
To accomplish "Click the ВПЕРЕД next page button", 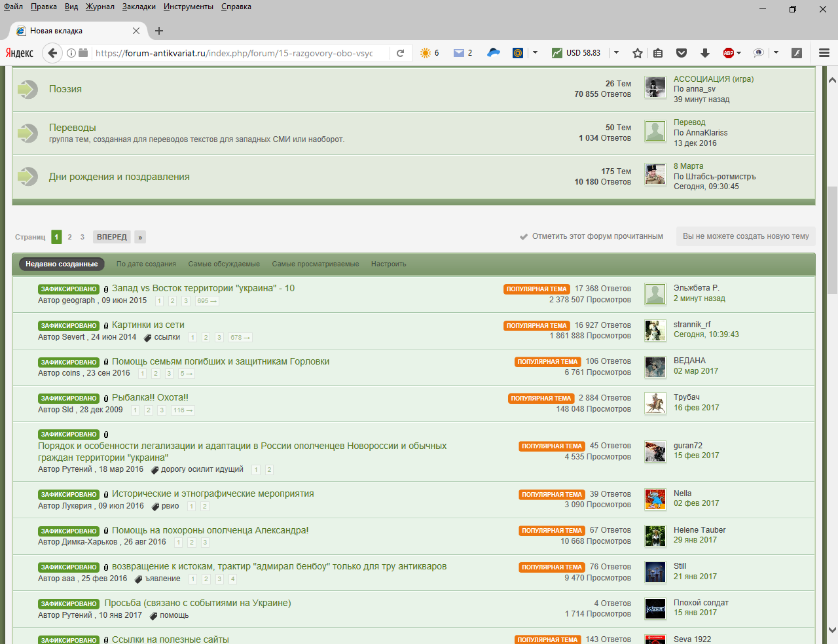I will pyautogui.click(x=112, y=237).
